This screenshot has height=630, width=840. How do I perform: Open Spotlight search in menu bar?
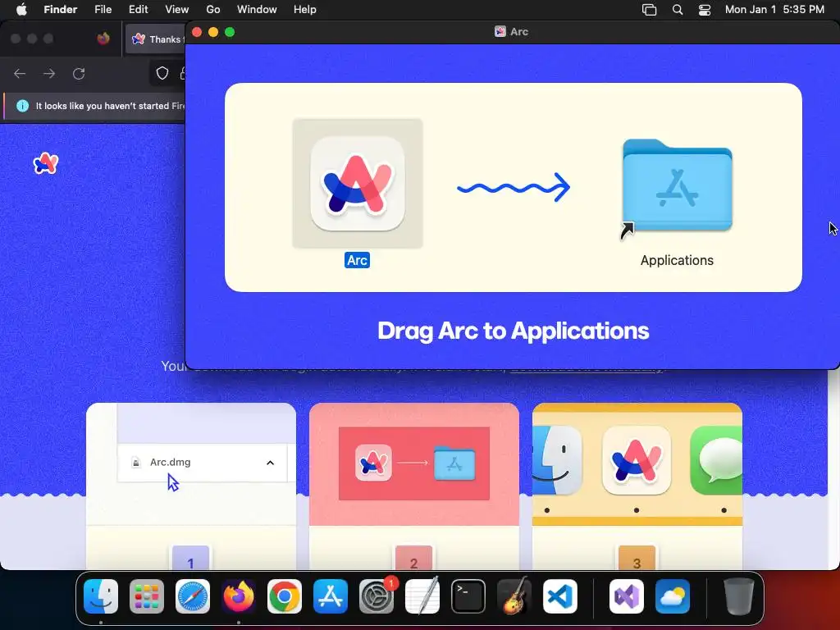click(x=678, y=10)
